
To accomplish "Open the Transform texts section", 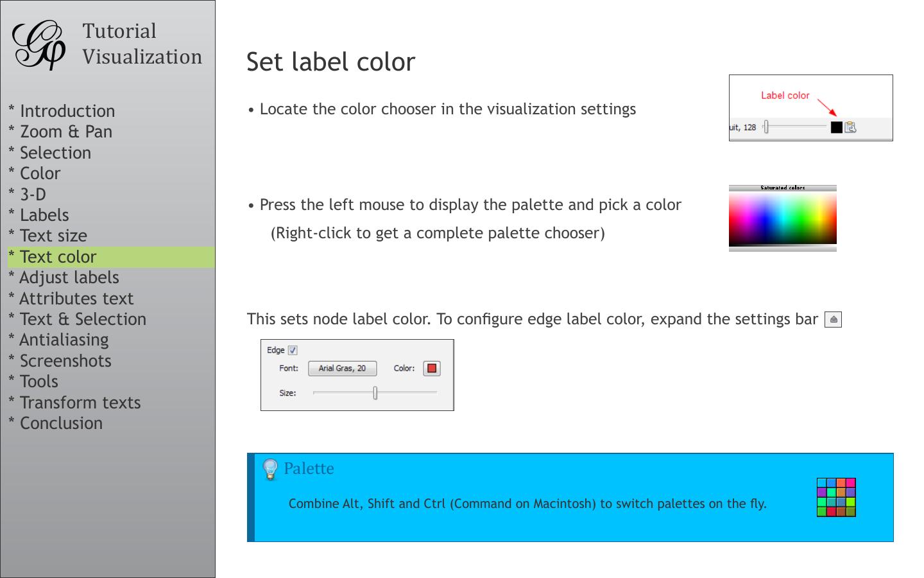I will click(x=80, y=403).
